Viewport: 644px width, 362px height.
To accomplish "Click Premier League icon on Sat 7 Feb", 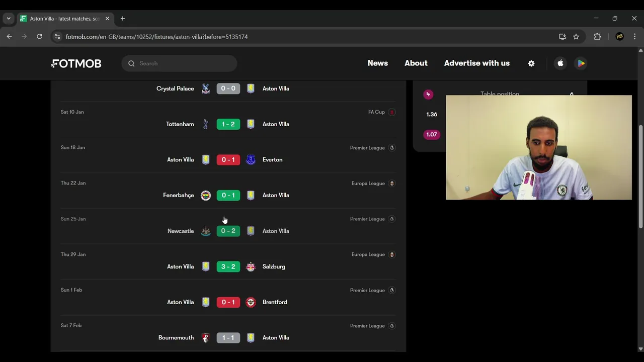I will pyautogui.click(x=392, y=326).
